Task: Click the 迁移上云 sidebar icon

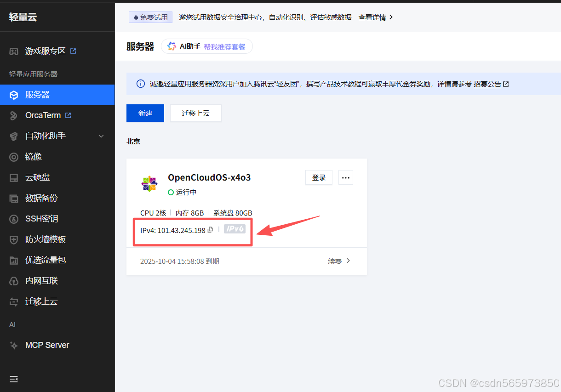Action: click(14, 301)
